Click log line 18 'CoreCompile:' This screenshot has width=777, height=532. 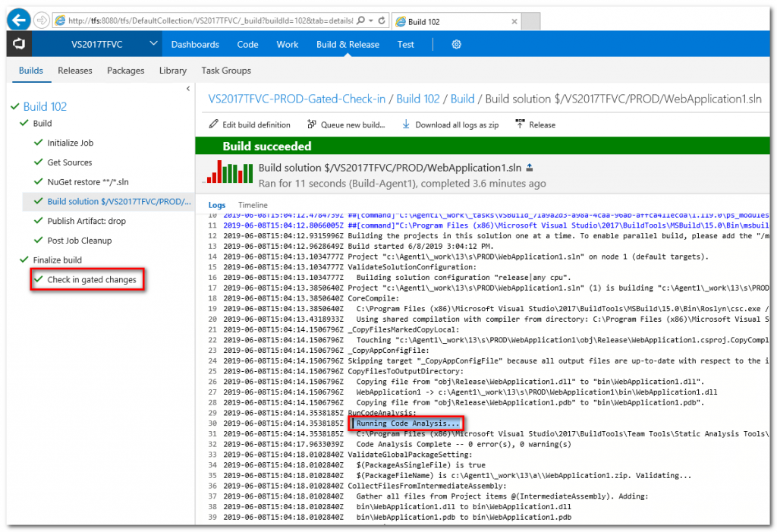click(373, 298)
